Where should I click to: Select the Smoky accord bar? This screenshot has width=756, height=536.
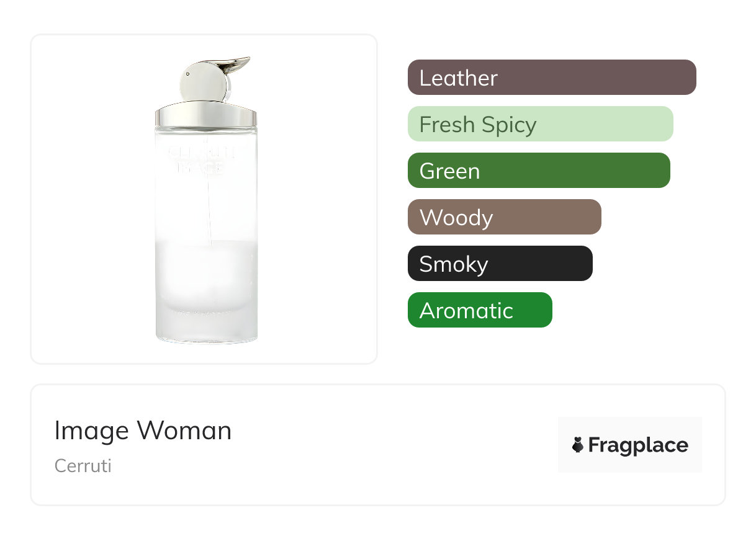(500, 264)
